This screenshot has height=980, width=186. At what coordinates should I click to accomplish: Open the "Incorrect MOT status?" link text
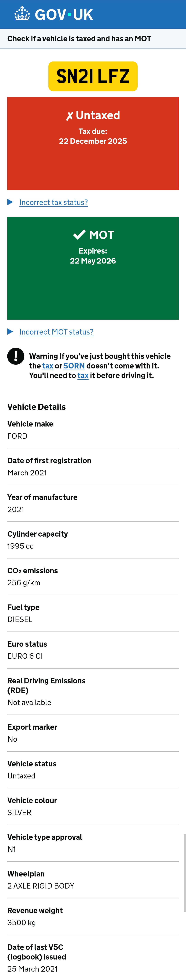[x=56, y=332]
